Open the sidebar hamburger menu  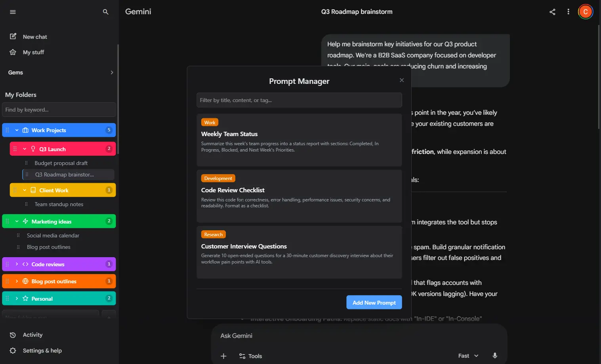pos(12,12)
